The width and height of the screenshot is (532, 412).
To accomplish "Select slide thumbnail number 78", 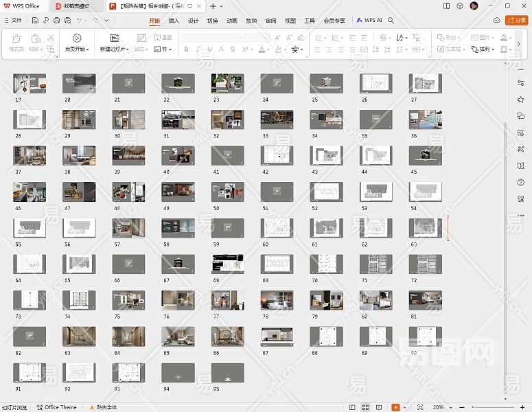I will coord(277,299).
